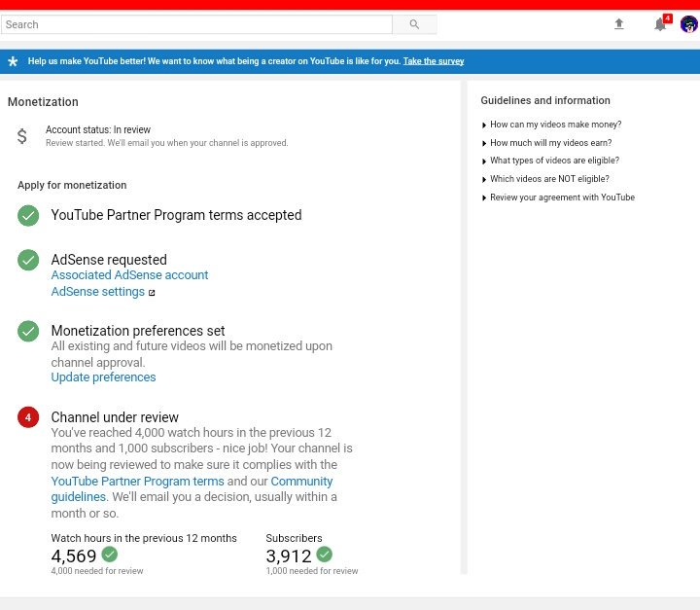Click the asterisk icon in survey banner
The height and width of the screenshot is (610, 700).
tap(13, 61)
